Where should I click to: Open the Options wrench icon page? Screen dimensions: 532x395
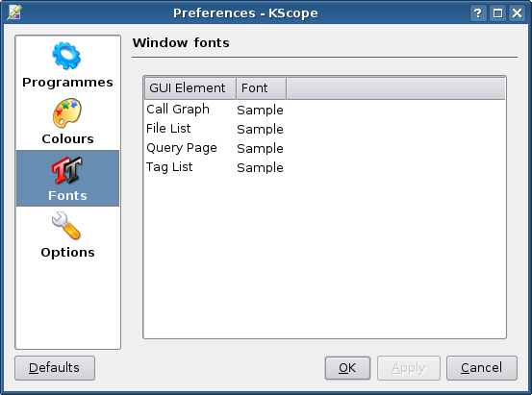[66, 226]
